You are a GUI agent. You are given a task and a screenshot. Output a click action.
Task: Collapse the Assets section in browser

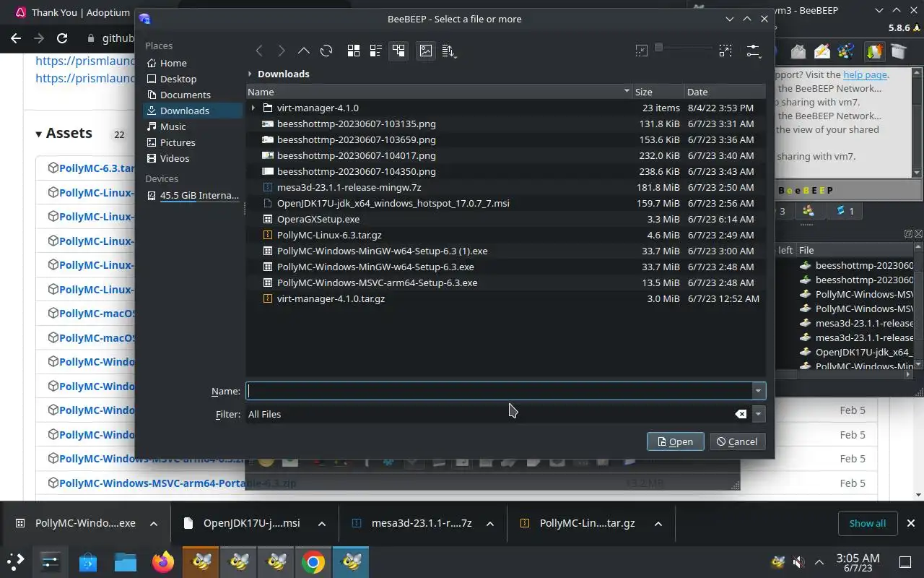(x=38, y=134)
